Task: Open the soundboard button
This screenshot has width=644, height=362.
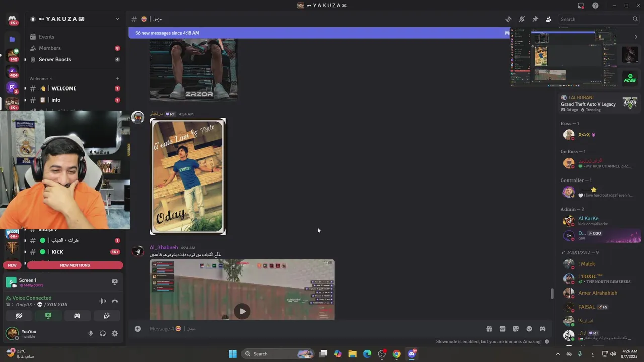Action: coord(107,316)
